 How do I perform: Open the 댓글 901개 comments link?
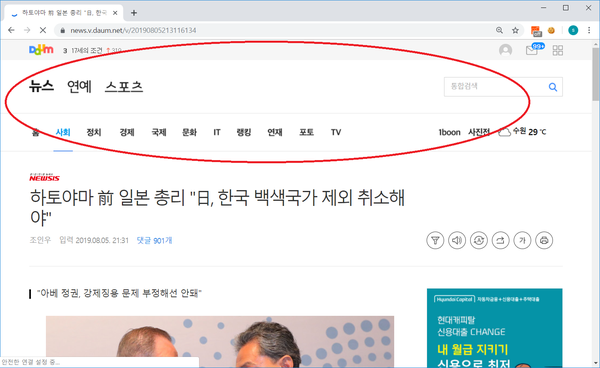pyautogui.click(x=154, y=241)
